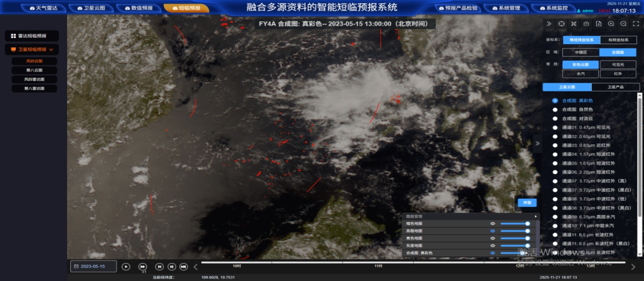Toggle visibility of the 暗色地图 layer
Viewport: 644px width, 281px height.
coord(492,224)
